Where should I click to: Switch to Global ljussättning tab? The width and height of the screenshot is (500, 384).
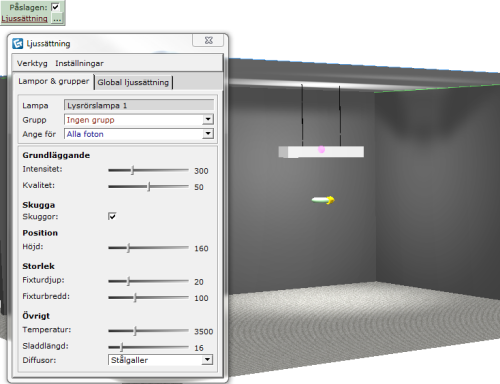(133, 82)
